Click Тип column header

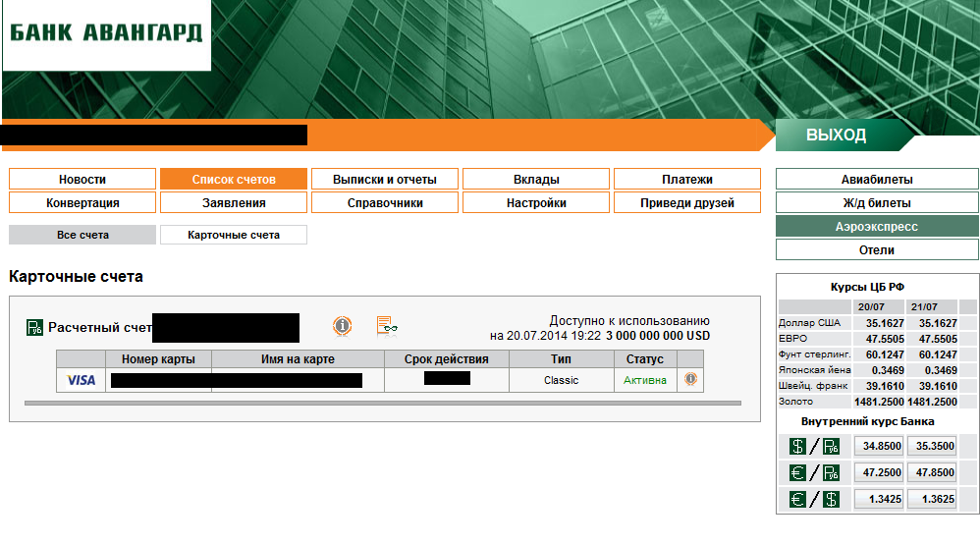562,359
